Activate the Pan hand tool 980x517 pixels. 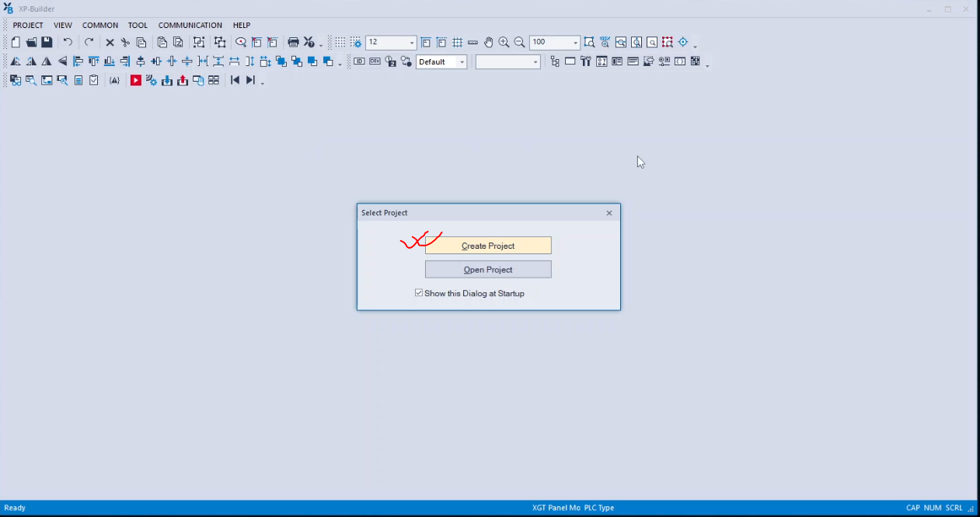[490, 43]
